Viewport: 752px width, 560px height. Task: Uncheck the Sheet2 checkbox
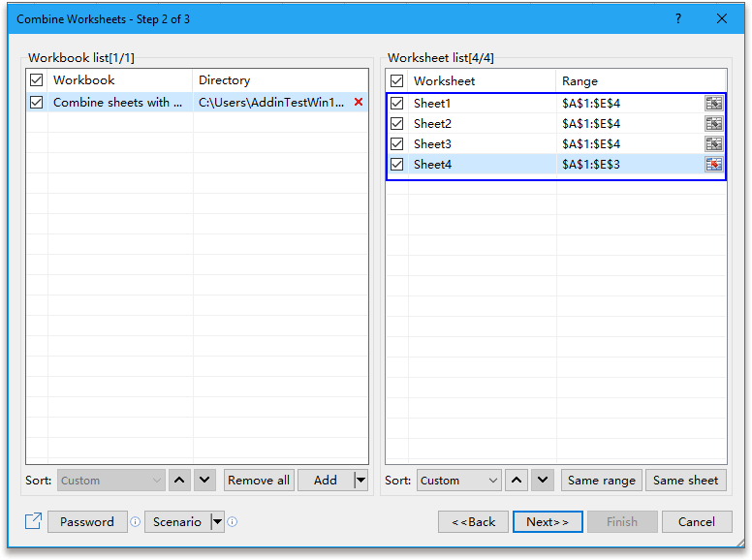(x=396, y=124)
